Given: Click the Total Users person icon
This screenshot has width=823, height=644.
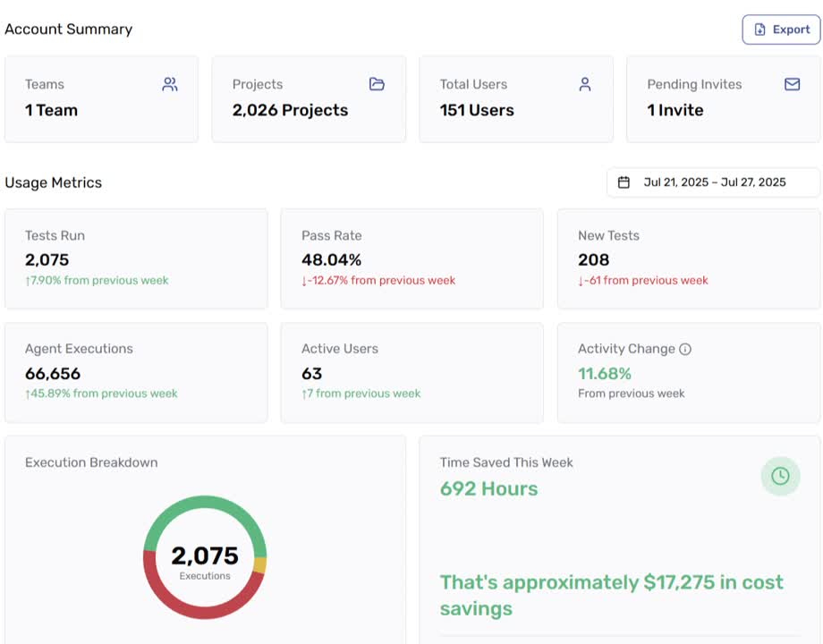Looking at the screenshot, I should (x=585, y=84).
